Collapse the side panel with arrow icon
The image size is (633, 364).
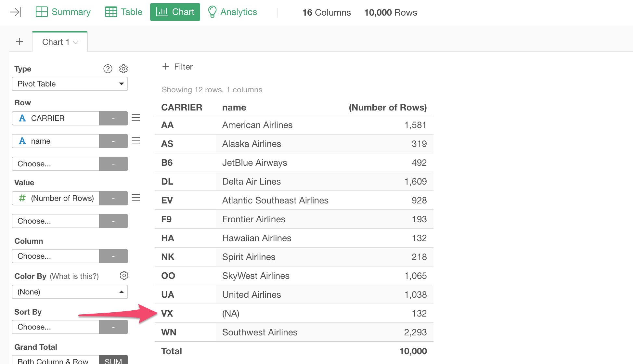[x=16, y=12]
